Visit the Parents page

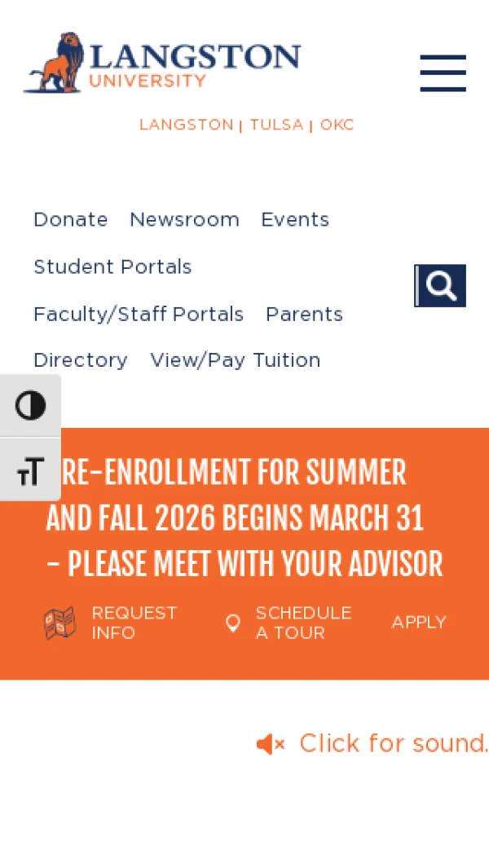click(304, 315)
